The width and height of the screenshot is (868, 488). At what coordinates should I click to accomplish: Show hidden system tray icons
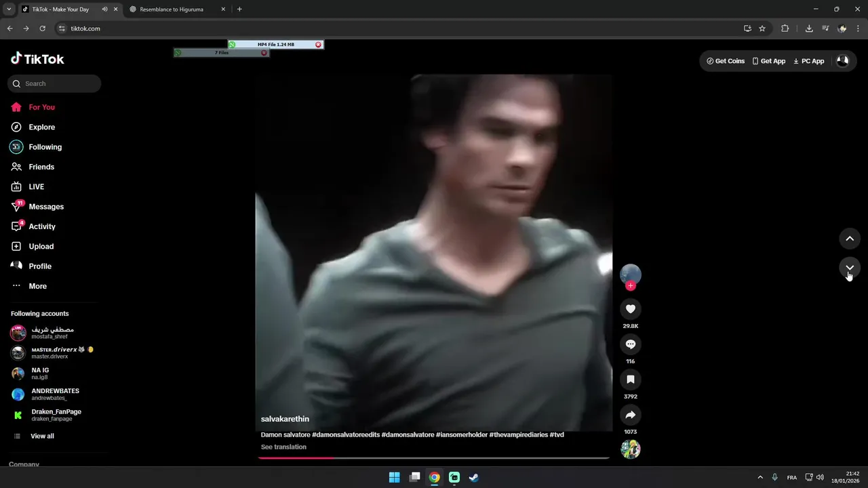coord(760,477)
